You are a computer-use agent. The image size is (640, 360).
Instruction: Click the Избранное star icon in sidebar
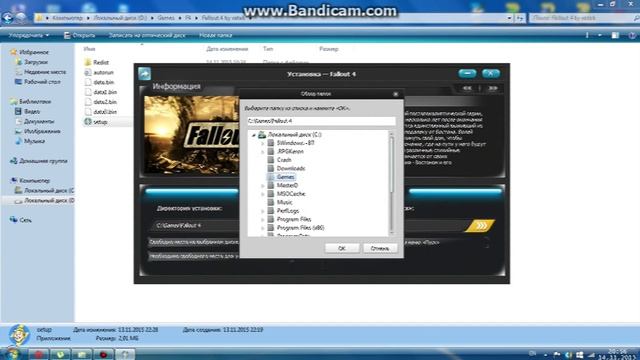[x=13, y=52]
